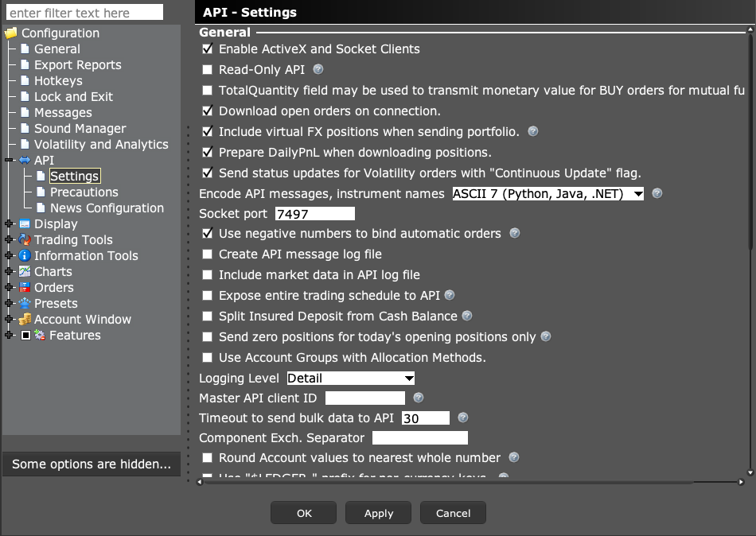
Task: Click the Component Exch. Separator field
Action: [x=420, y=437]
